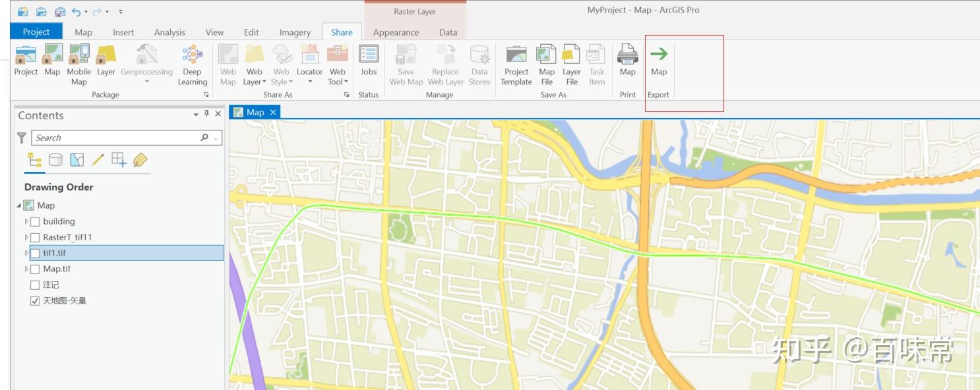Open the Imagery ribbon tab

click(294, 32)
